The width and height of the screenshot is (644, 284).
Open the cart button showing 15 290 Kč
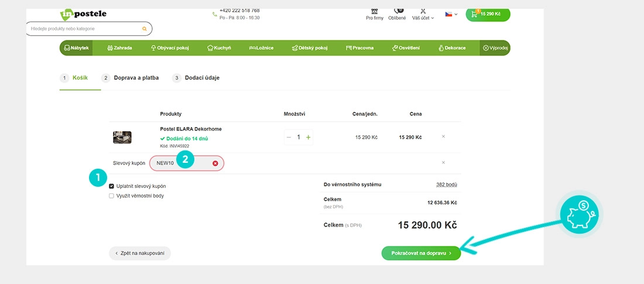488,14
